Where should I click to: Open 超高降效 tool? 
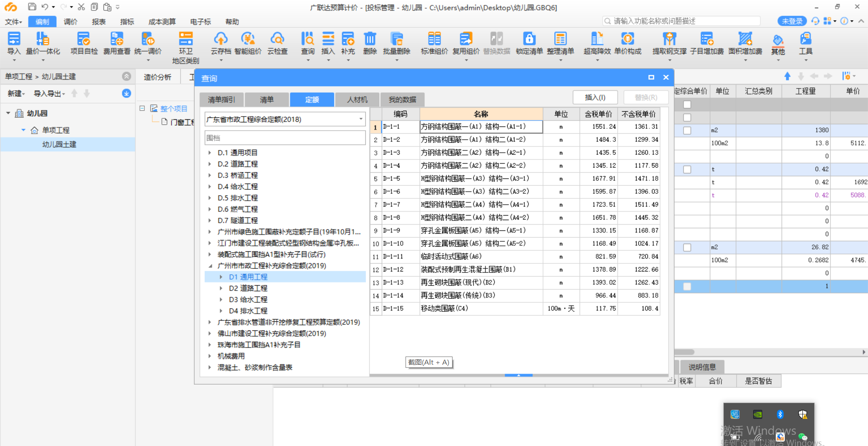[x=597, y=44]
